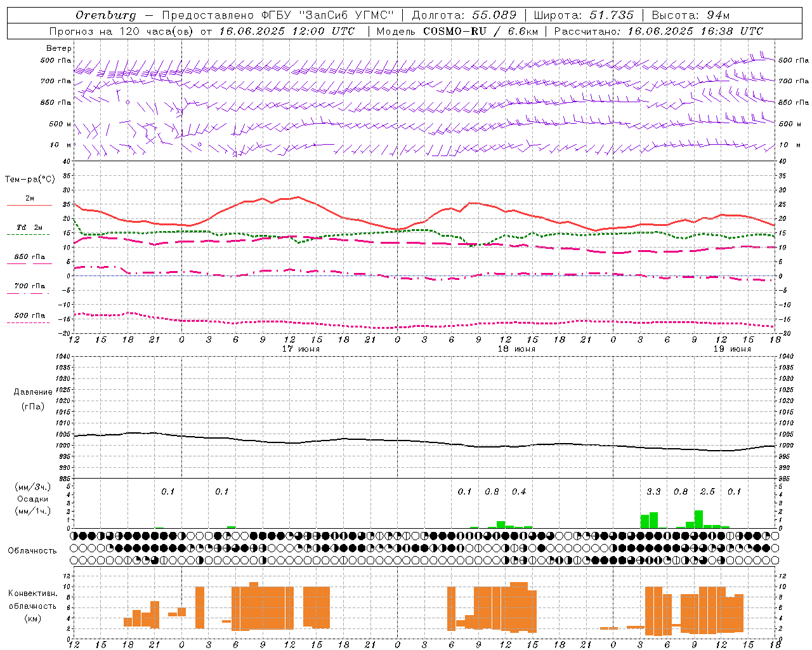The height and width of the screenshot is (650, 812).
Task: Select the 'Давление' pressure panel title
Action: click(x=33, y=392)
